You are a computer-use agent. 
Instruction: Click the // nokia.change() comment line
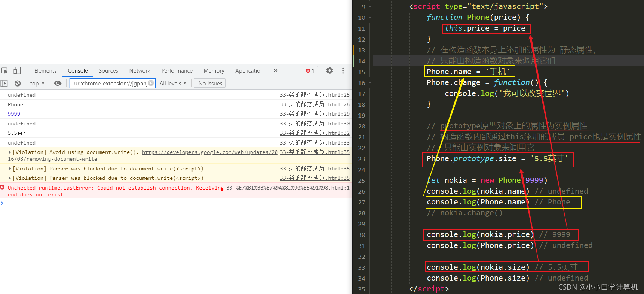464,213
